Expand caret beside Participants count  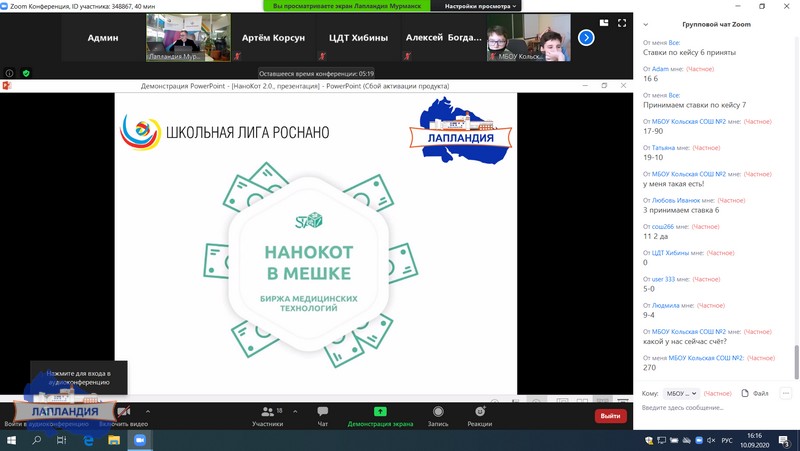[x=295, y=411]
